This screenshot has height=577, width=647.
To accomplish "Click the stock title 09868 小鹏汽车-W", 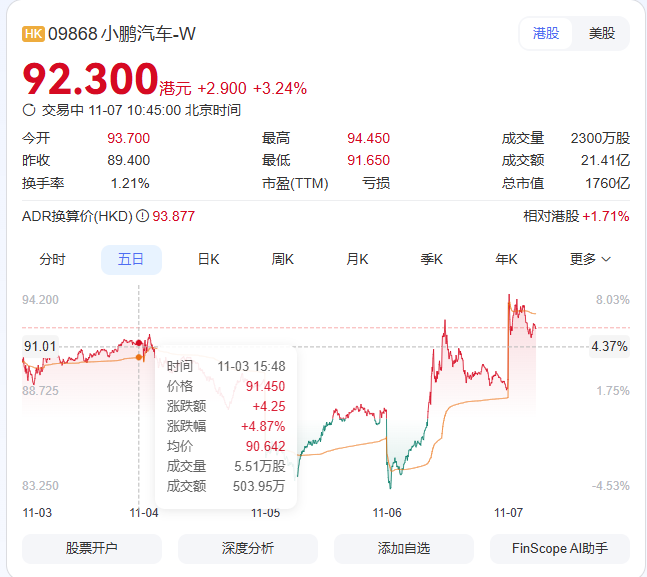I will click(122, 34).
